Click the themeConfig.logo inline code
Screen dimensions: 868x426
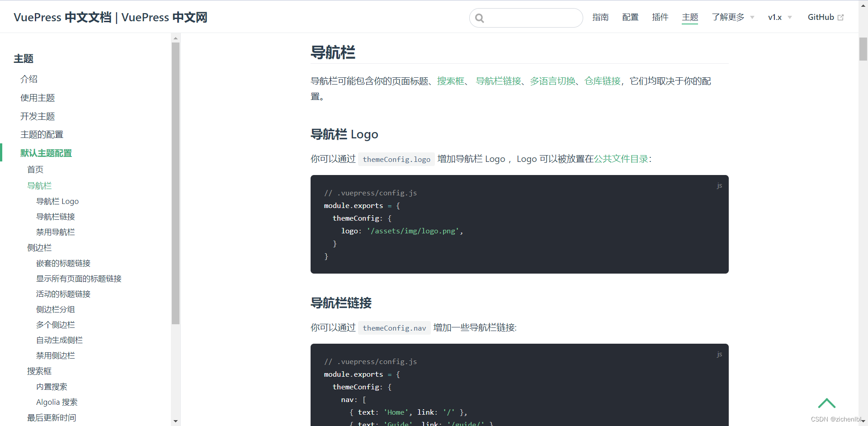(396, 159)
